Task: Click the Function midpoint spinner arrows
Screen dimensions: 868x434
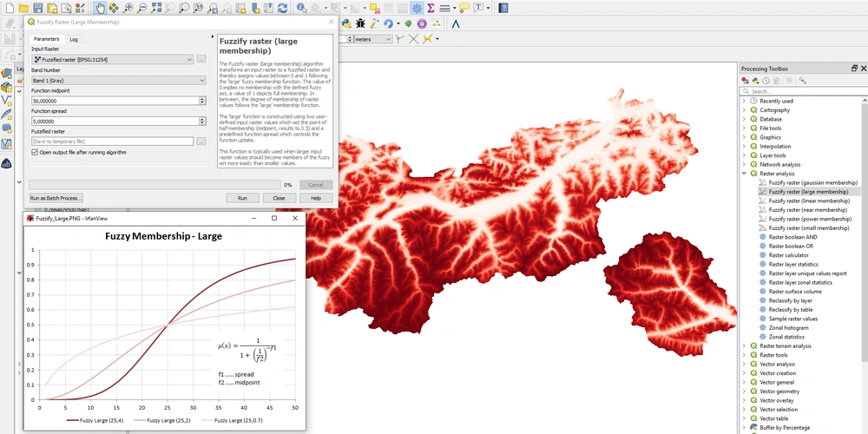Action: 202,101
